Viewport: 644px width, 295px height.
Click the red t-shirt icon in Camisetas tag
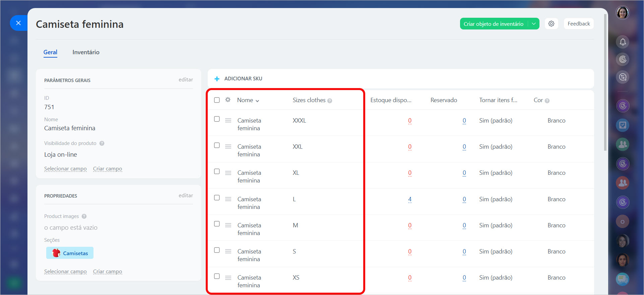click(x=56, y=253)
